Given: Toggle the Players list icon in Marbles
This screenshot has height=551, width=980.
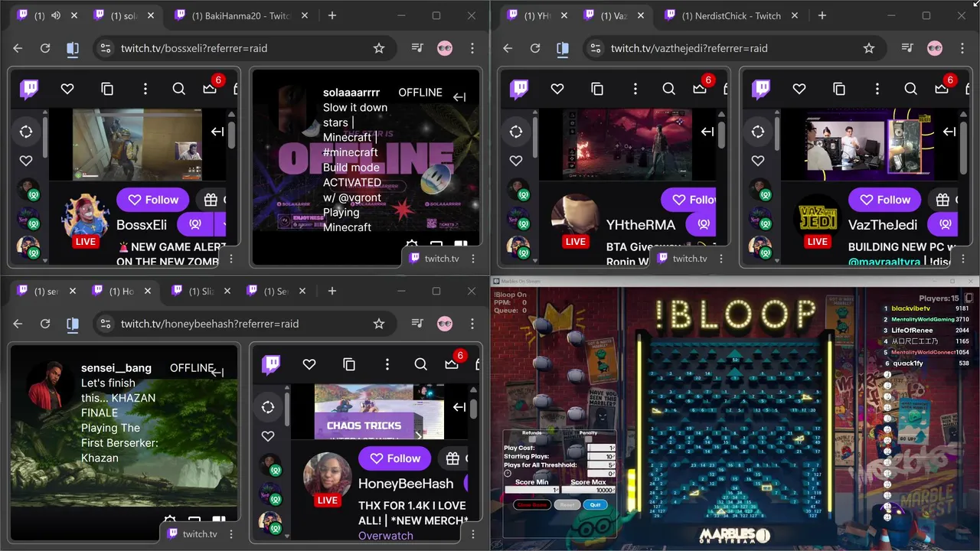Looking at the screenshot, I should [x=969, y=298].
